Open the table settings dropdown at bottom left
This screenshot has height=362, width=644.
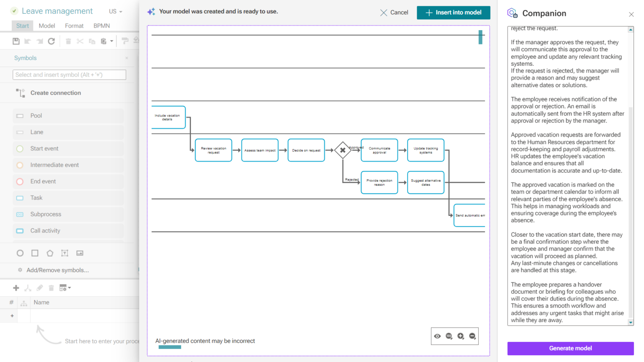point(64,288)
